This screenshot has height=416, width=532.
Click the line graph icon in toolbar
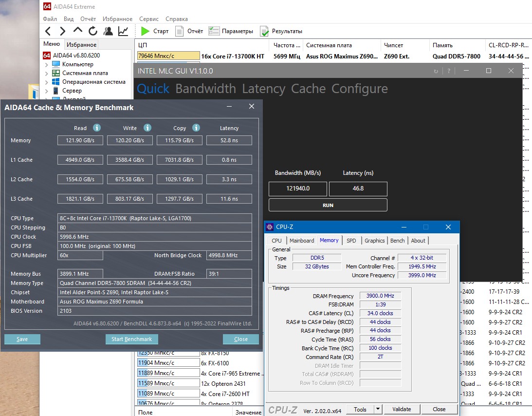pyautogui.click(x=123, y=31)
